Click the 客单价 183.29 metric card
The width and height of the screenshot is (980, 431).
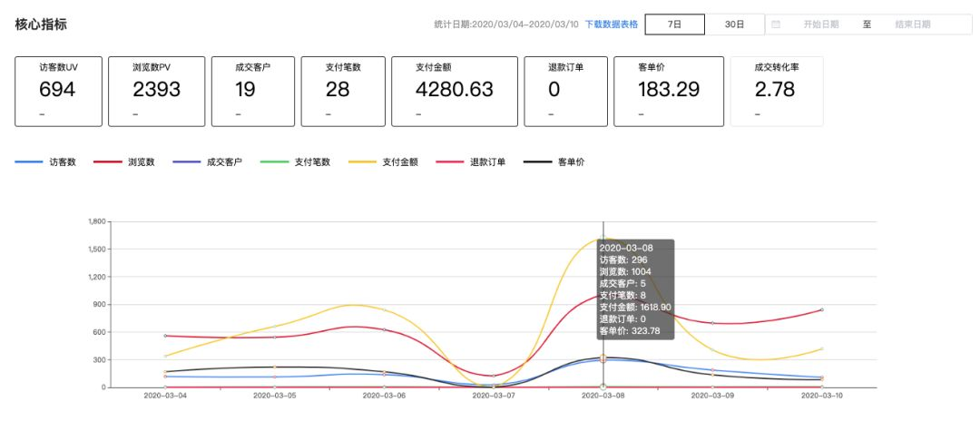coord(669,92)
